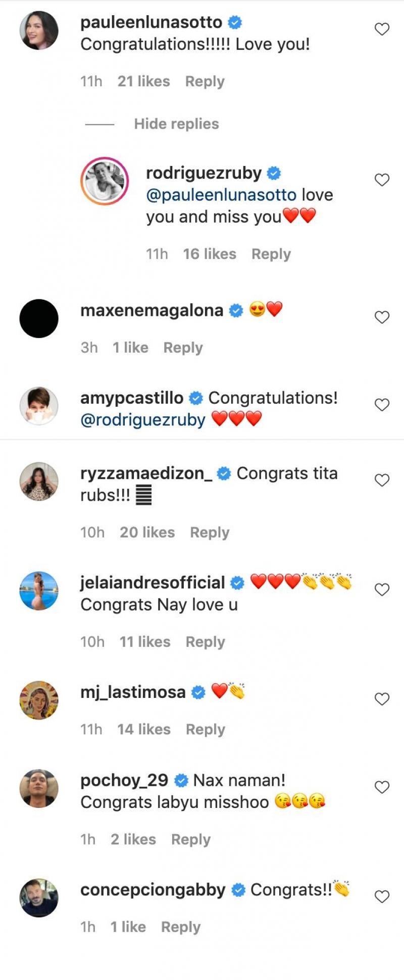Viewport: 404px width, 980px height.
Task: Open the @rodriguezruby mention link
Action: [143, 420]
